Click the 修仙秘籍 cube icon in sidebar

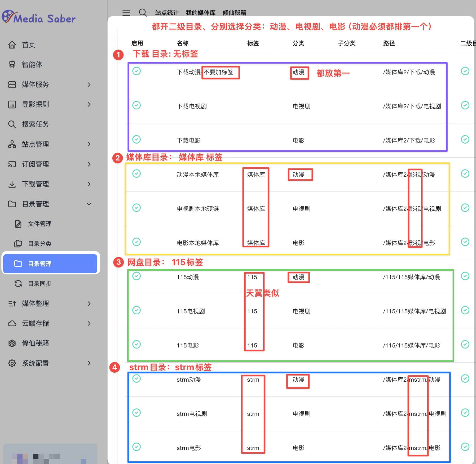click(x=12, y=343)
